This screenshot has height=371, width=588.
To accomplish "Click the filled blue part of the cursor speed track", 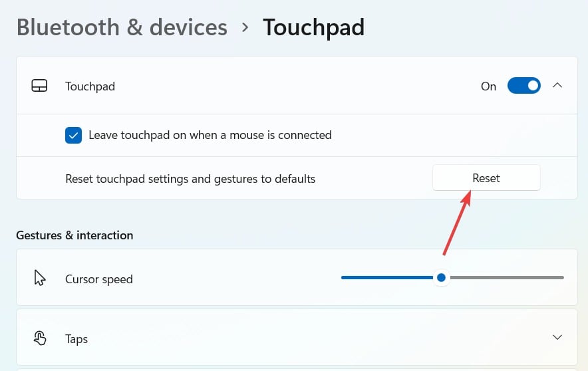I will 386,277.
